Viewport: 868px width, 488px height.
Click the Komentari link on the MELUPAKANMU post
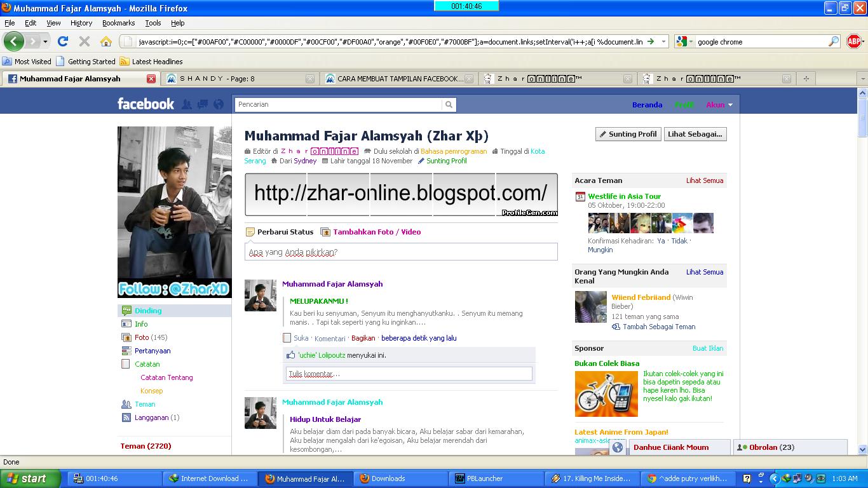[330, 339]
